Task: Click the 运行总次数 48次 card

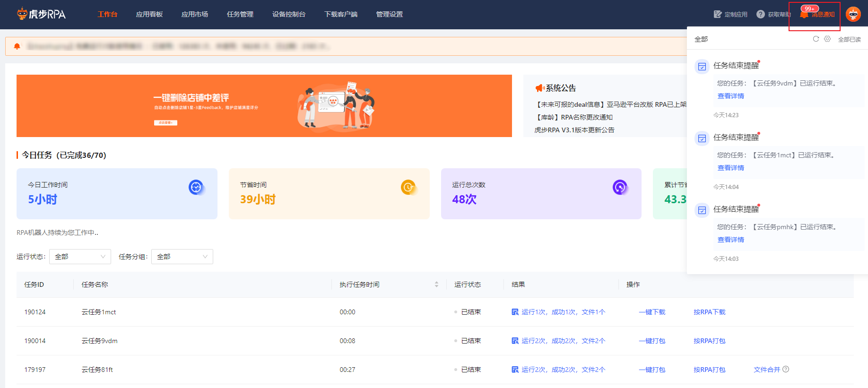Action: (541, 194)
